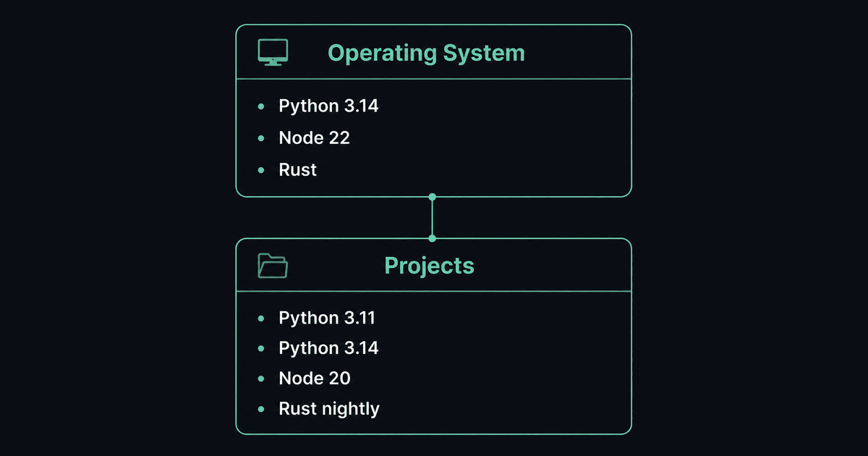This screenshot has height=456, width=868.
Task: Select Python 3.14 in Operating System box
Action: pyautogui.click(x=328, y=106)
